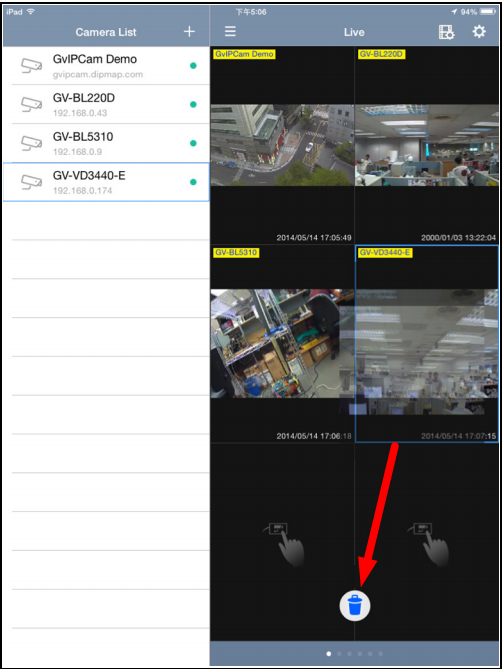503x669 pixels.
Task: Open the GV-BL5310 storage room live view
Action: pos(282,344)
